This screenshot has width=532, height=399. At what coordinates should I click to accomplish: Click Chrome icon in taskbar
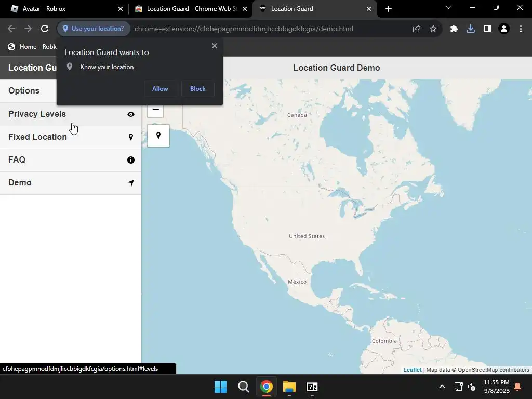click(x=267, y=387)
